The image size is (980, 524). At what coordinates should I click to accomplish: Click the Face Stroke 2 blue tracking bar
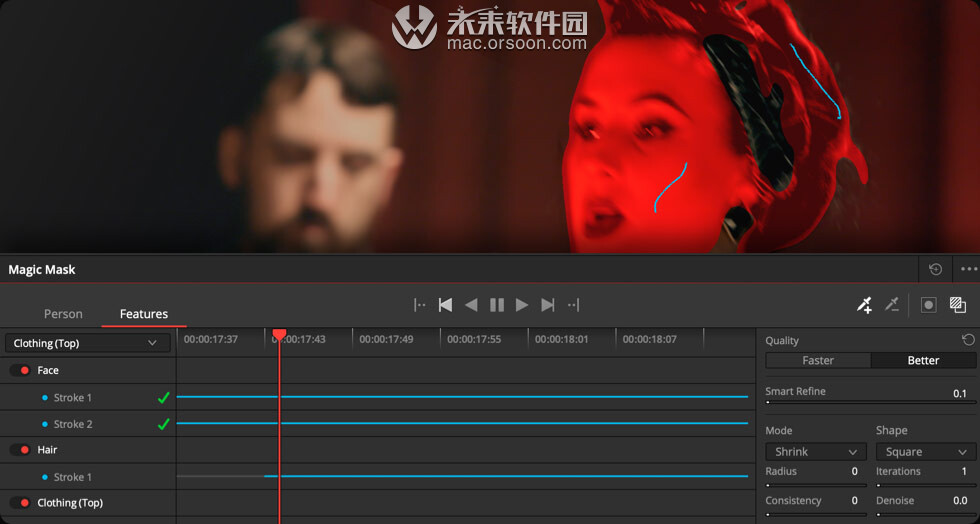(462, 423)
